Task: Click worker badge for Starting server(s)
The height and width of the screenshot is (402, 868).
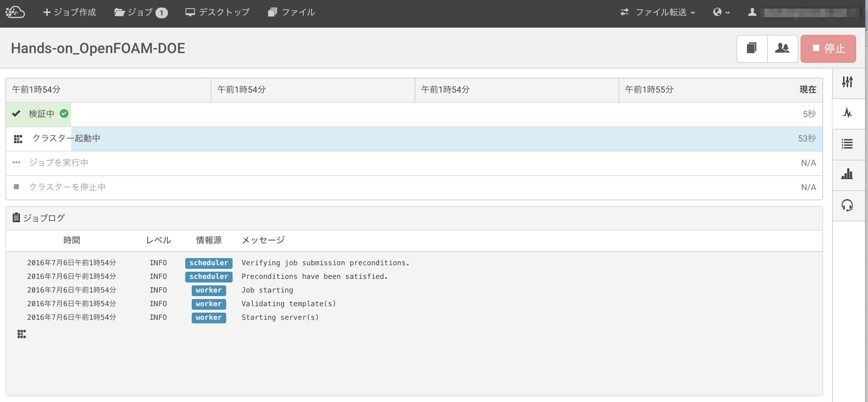Action: coord(209,318)
